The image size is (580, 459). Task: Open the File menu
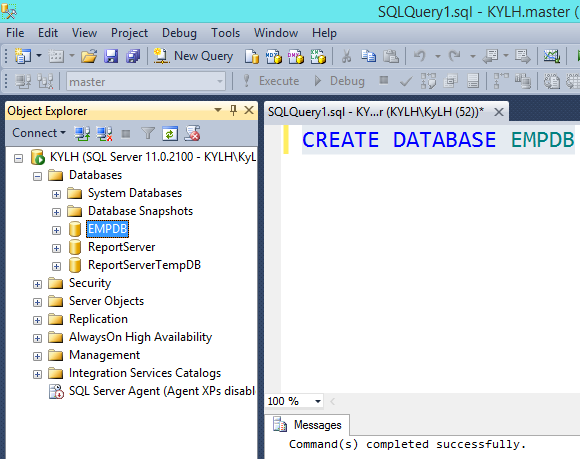[x=15, y=33]
